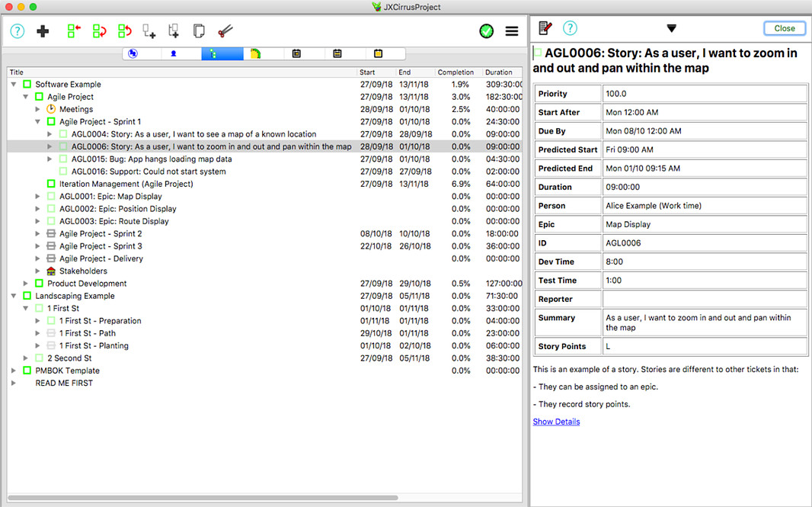Click green status box beside Software Example
812x507 pixels.
27,84
